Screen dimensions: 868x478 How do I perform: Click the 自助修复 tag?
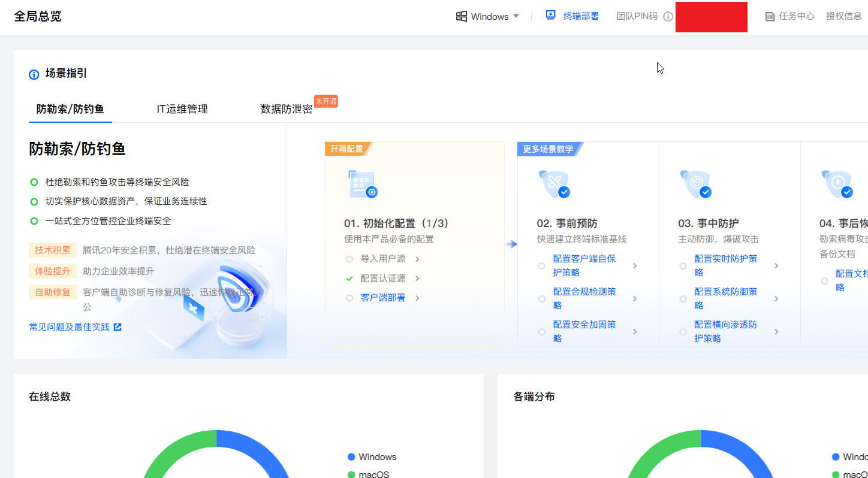53,292
